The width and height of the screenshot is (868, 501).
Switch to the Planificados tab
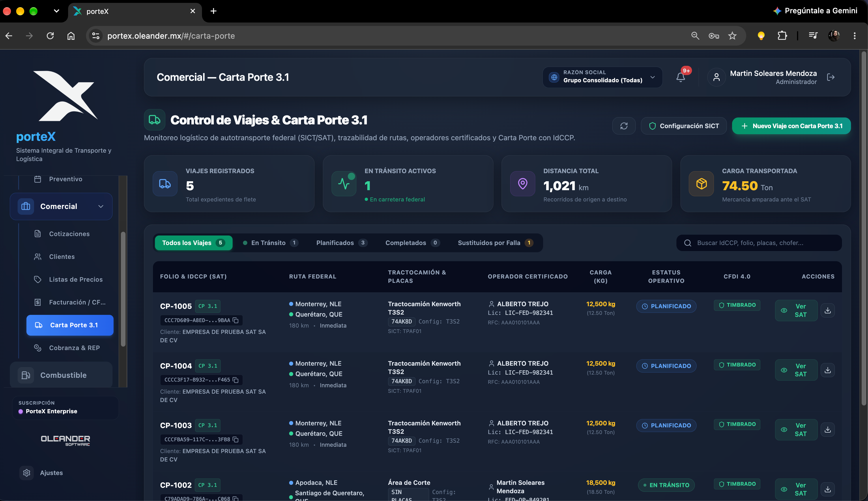(342, 243)
